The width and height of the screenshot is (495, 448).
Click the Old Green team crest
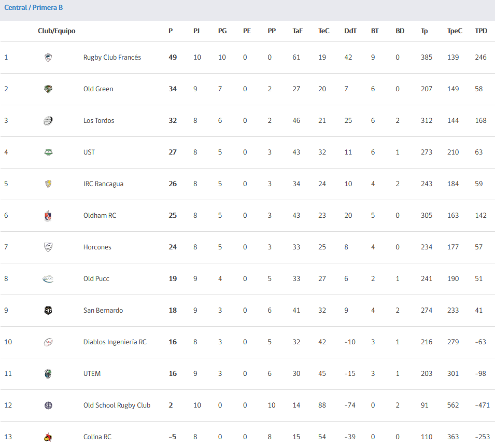pos(48,89)
